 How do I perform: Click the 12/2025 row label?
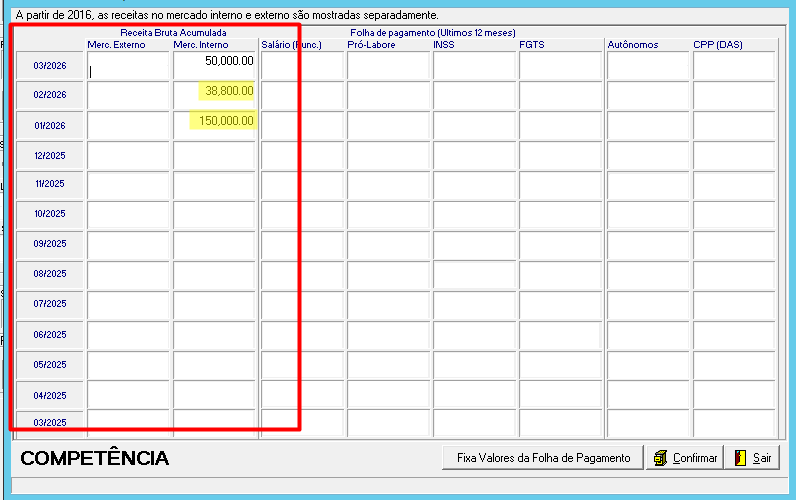pos(50,155)
